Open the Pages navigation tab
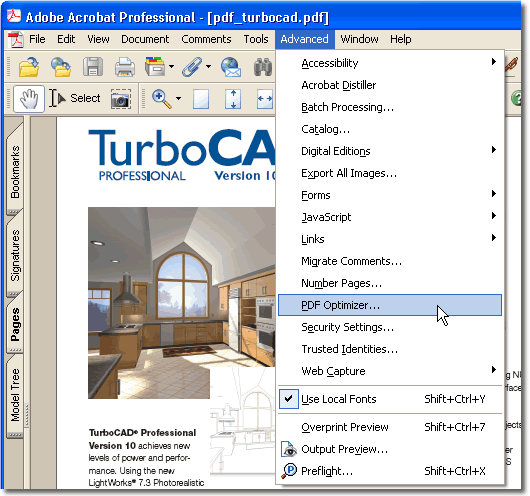This screenshot has height=496, width=530. (15, 324)
